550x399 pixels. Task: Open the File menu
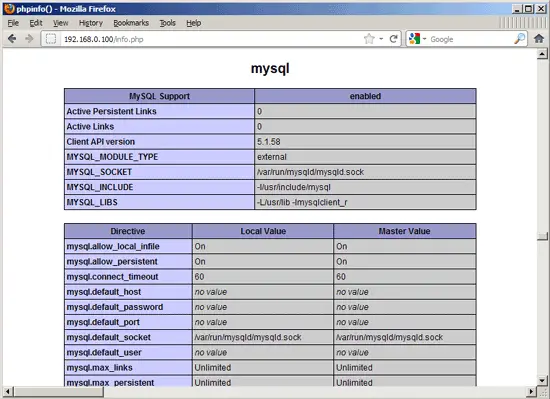point(13,23)
